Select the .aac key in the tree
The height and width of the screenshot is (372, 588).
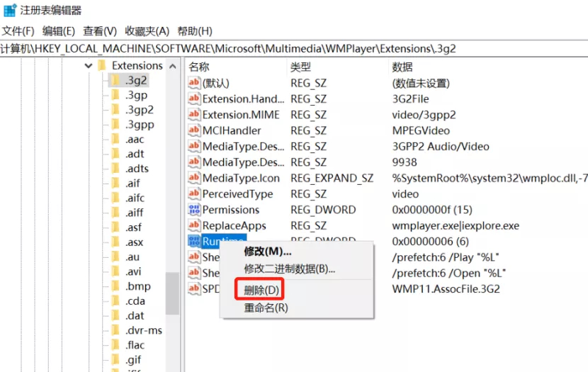click(135, 140)
